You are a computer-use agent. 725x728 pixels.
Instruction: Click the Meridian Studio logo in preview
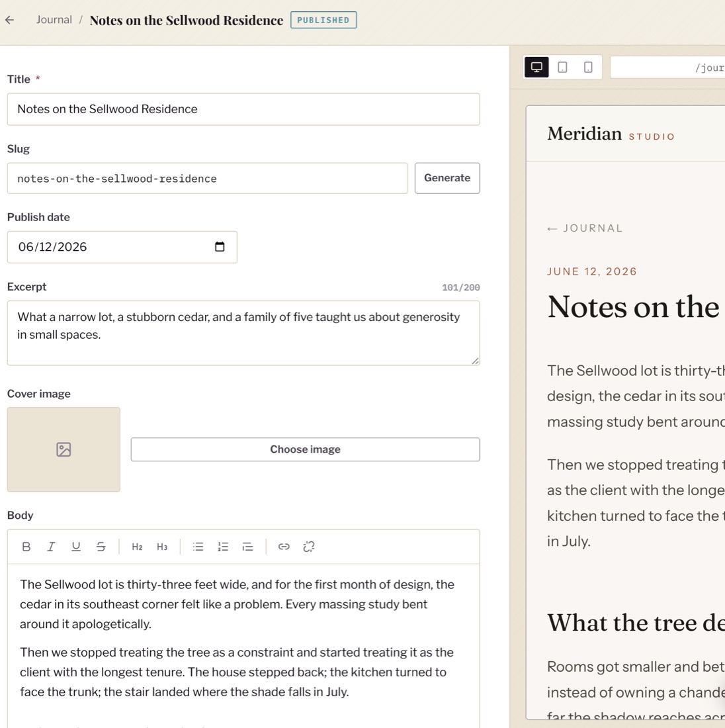[x=611, y=134]
